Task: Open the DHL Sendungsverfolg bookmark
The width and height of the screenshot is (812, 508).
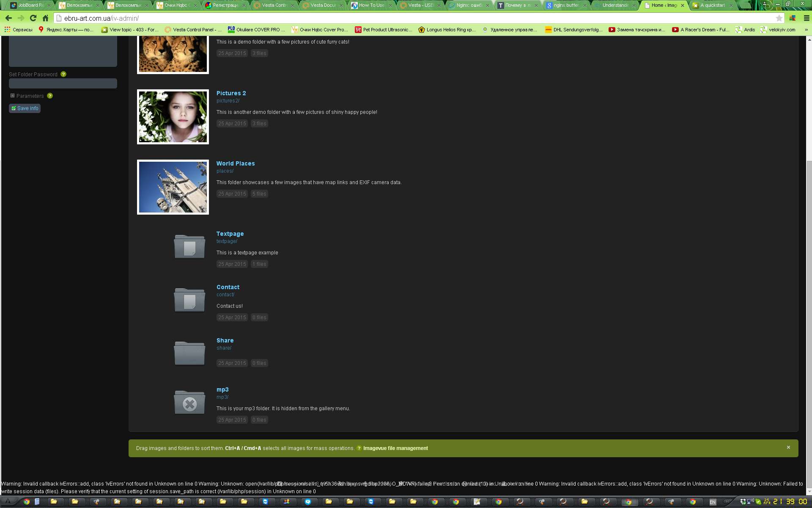Action: click(x=574, y=30)
